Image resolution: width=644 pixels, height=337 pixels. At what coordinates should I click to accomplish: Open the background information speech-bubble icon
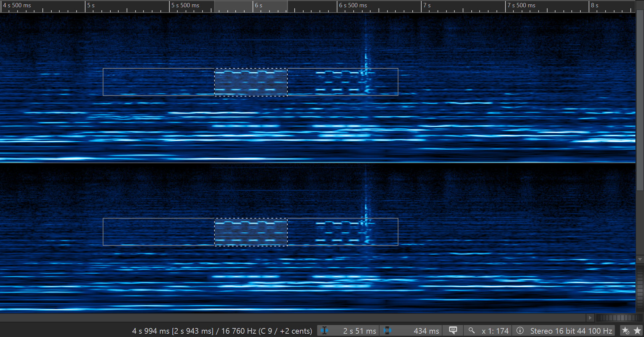tap(453, 330)
